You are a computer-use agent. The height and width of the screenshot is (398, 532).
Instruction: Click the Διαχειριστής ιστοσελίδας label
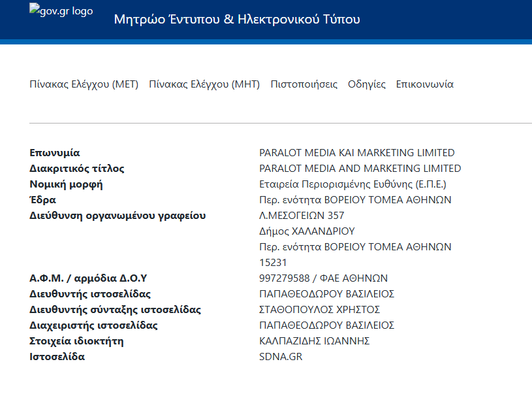[93, 325]
